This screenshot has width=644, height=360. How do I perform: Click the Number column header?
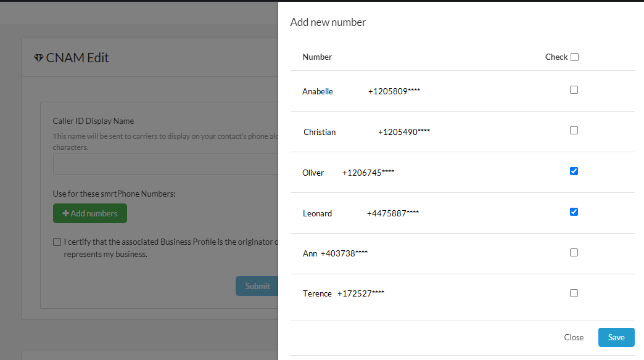point(317,57)
